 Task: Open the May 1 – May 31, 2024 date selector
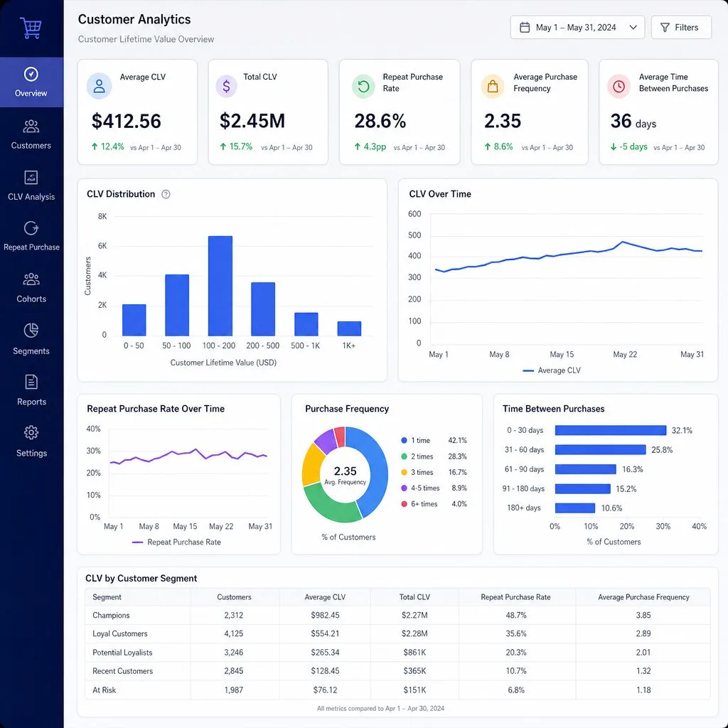pos(577,28)
